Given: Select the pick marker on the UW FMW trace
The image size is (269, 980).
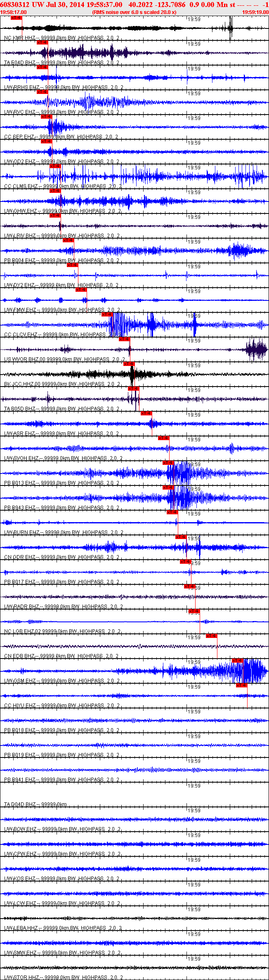Looking at the screenshot, I should (x=81, y=290).
